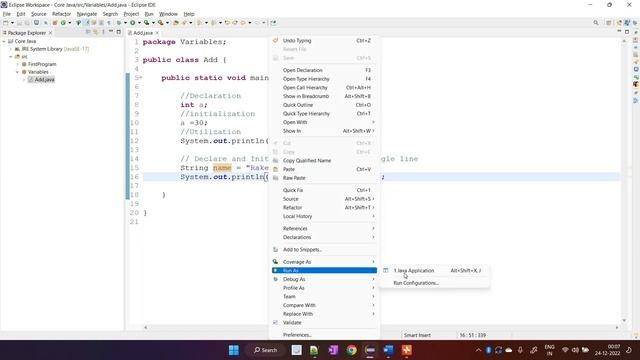Click the Save toolbar icon

click(x=19, y=23)
